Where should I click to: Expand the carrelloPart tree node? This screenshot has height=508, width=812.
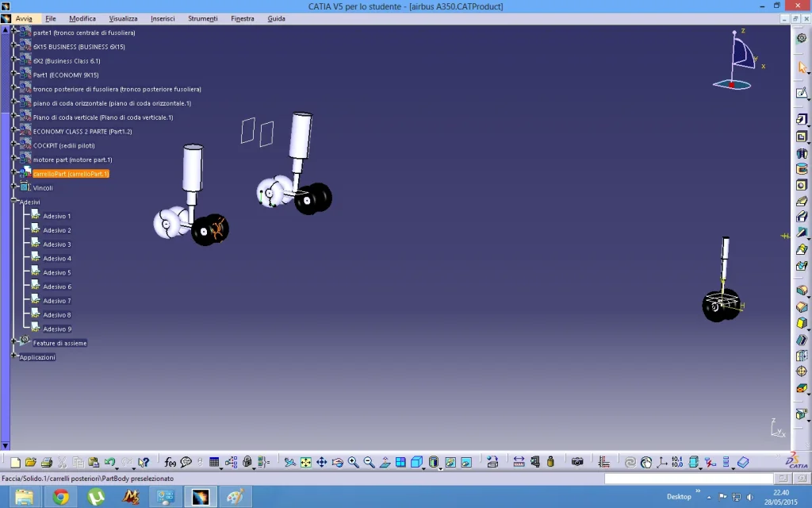[x=14, y=171]
